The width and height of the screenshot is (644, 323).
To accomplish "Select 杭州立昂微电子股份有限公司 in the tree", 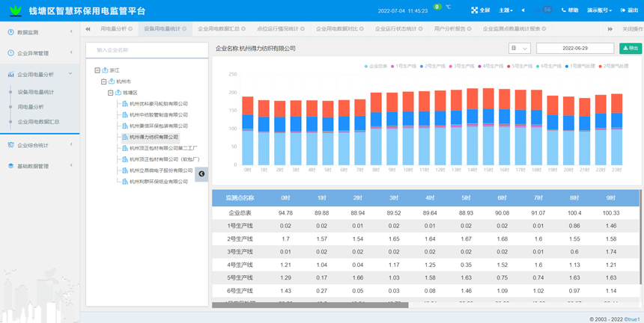I will [160, 170].
